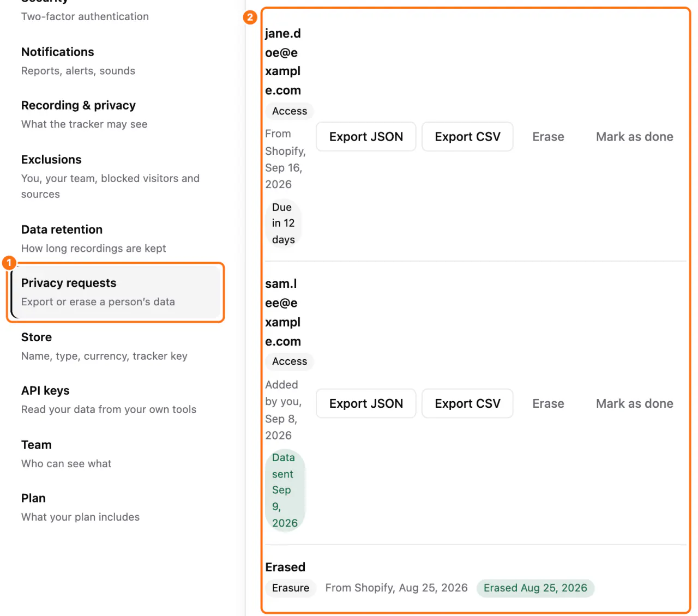Go to the API keys section

tap(115, 400)
